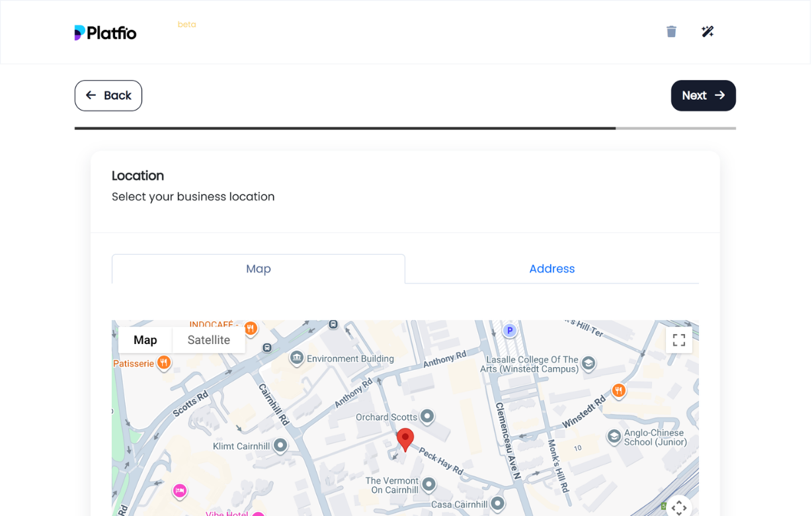Click the parking icon near Anthony Rd
This screenshot has height=516, width=812.
(x=509, y=329)
